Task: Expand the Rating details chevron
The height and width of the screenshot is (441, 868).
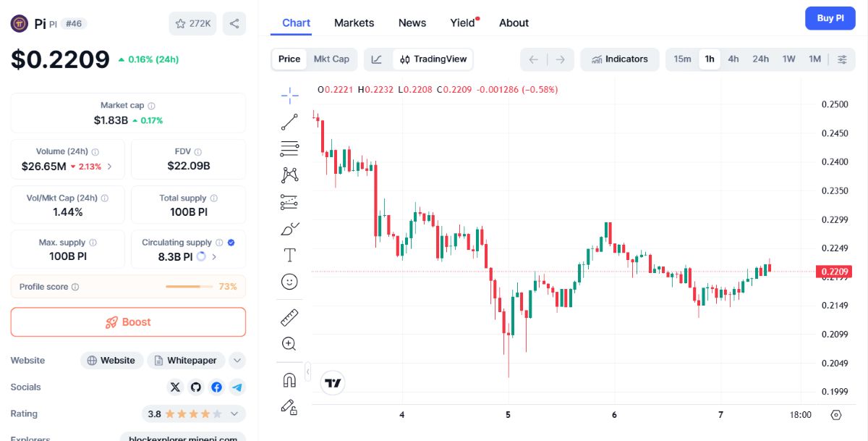Action: pyautogui.click(x=234, y=414)
